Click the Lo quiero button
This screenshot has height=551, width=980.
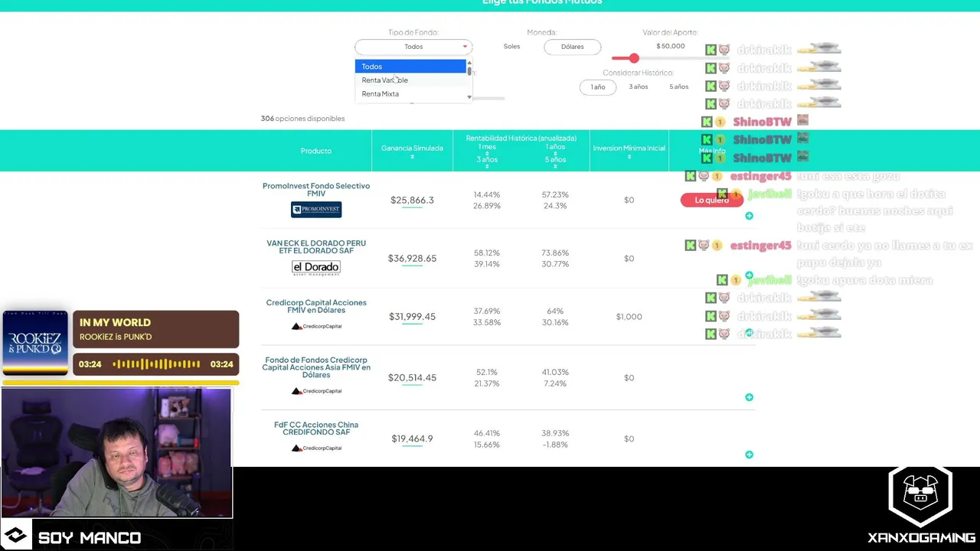pos(712,200)
